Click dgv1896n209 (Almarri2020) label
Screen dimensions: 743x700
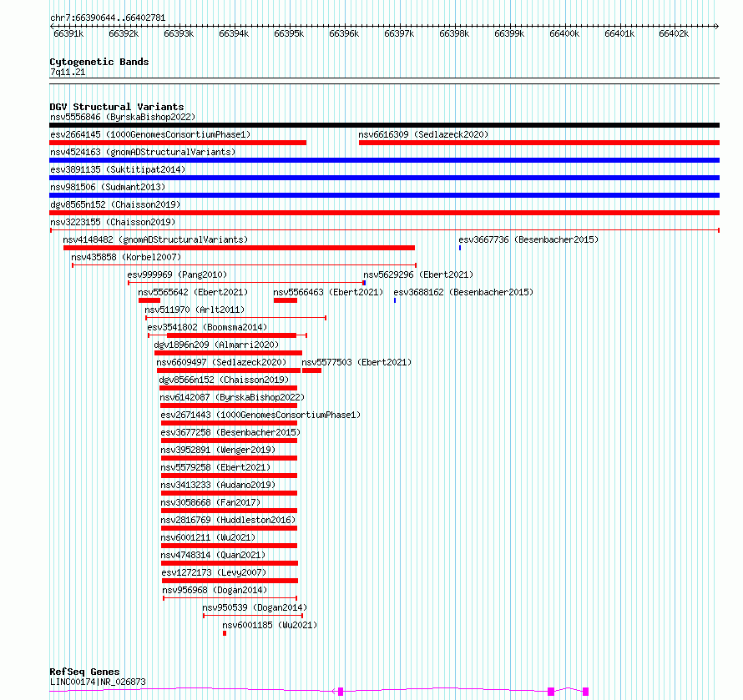[216, 345]
